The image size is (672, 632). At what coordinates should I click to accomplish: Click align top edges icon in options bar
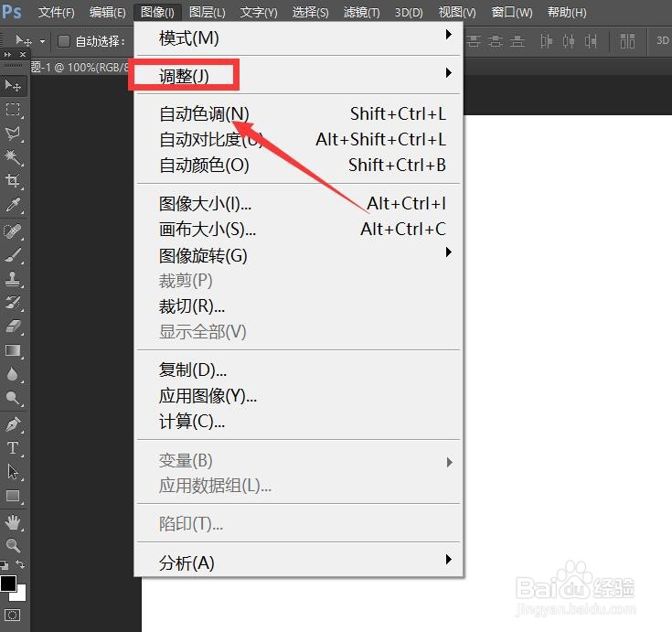click(474, 41)
